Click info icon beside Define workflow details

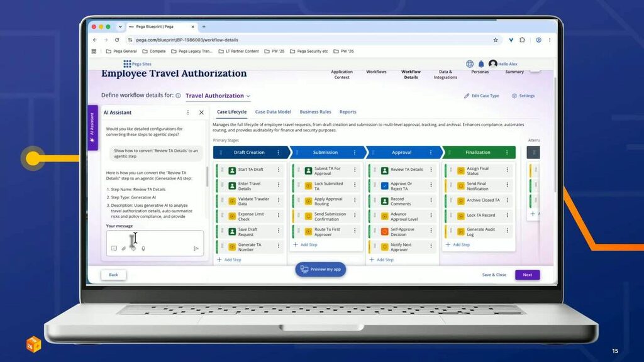[x=178, y=96]
